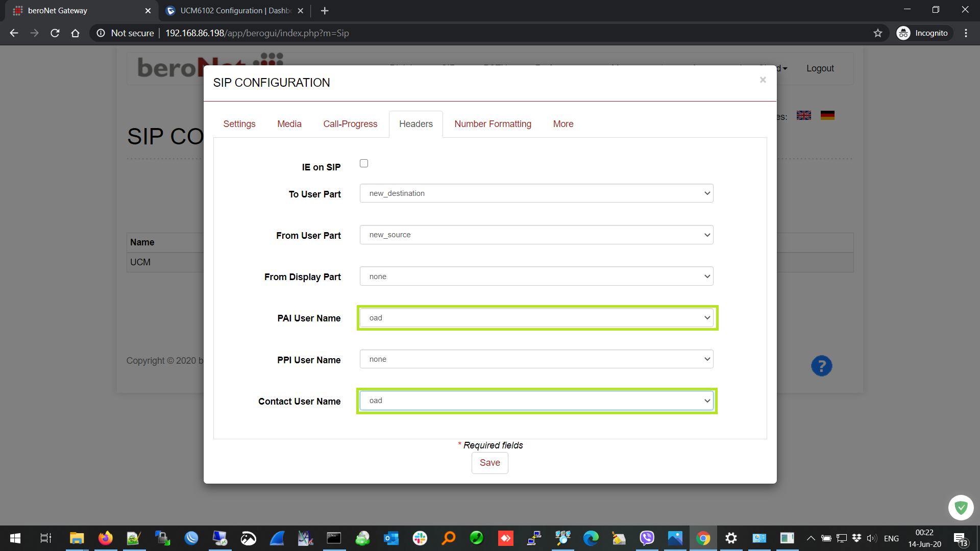The image size is (980, 551).
Task: Click the blue help question mark icon
Action: click(821, 366)
